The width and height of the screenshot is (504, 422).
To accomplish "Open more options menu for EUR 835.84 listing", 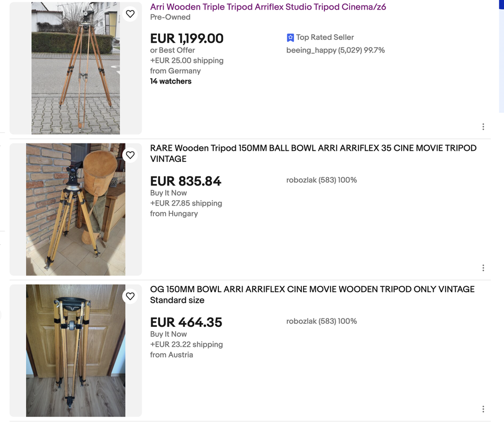I will click(x=483, y=268).
